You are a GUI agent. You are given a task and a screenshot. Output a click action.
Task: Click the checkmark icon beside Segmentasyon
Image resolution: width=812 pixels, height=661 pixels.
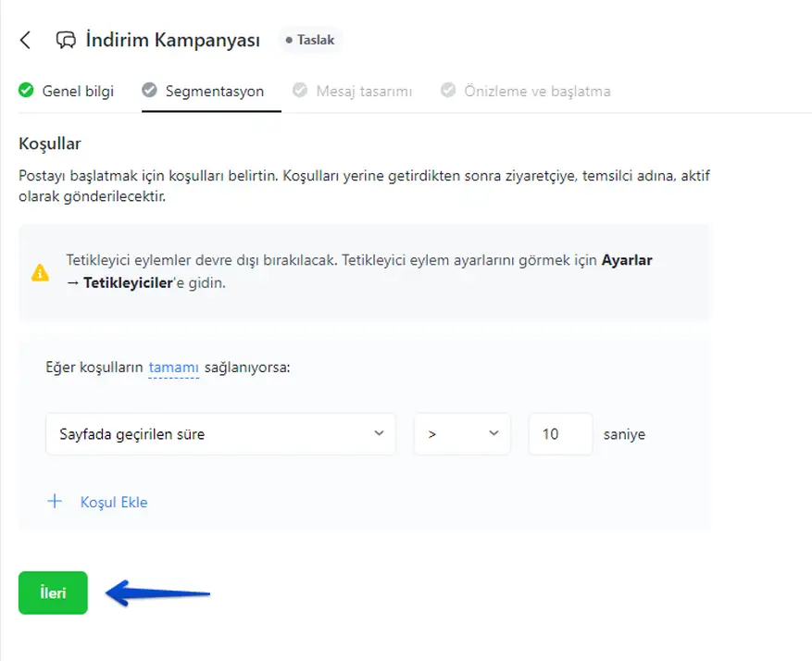(x=149, y=91)
